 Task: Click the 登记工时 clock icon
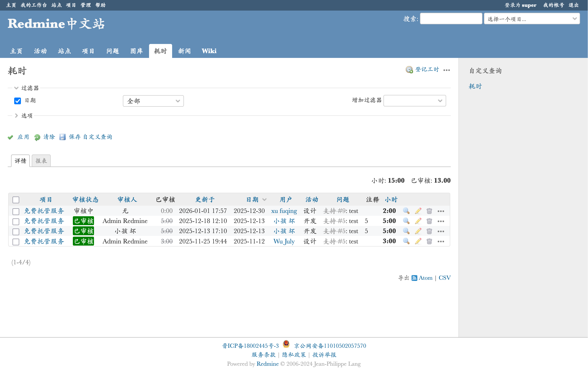click(409, 70)
